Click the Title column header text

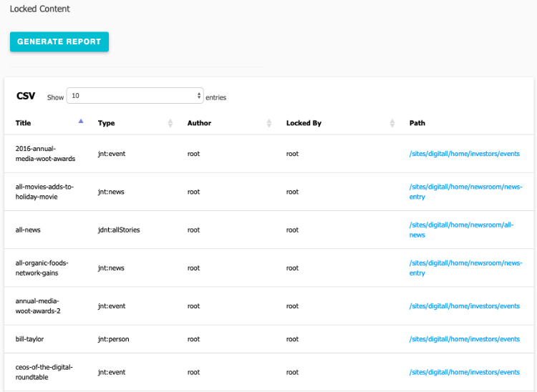click(24, 123)
